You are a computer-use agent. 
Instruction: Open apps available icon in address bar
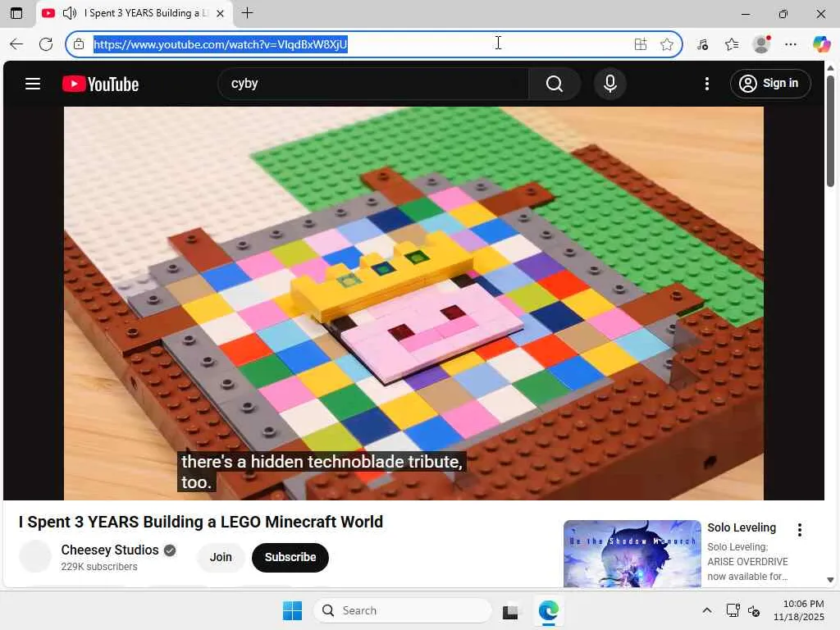tap(640, 44)
